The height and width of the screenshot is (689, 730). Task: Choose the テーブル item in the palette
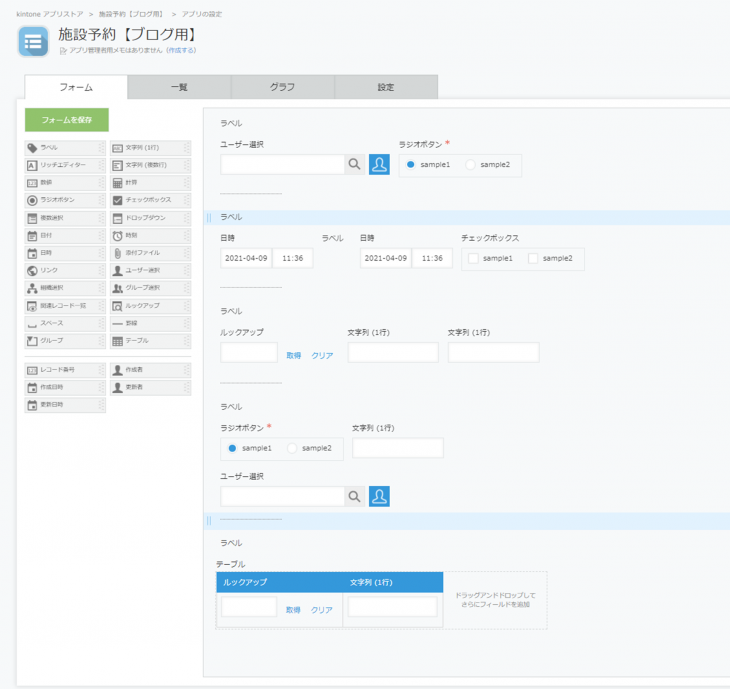[150, 341]
